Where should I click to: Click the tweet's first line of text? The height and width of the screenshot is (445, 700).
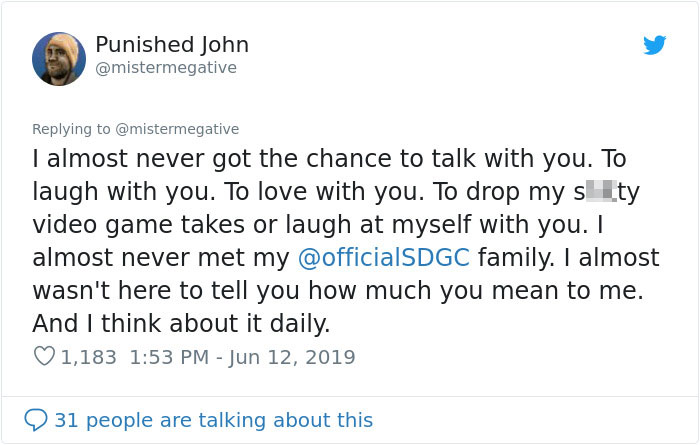pos(330,159)
